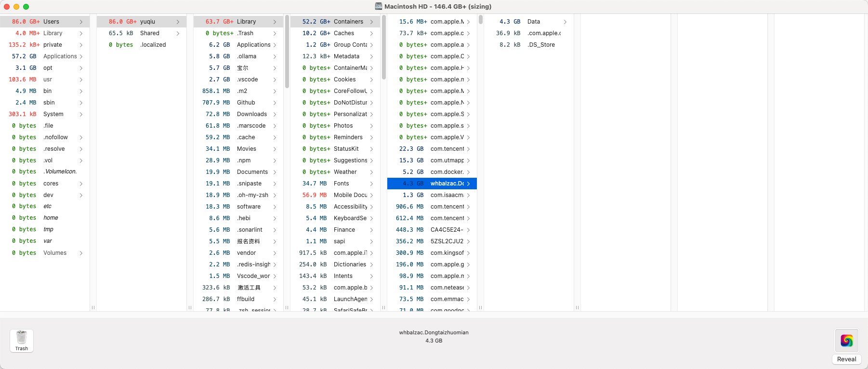Select the Fonts 34.7 MB row
Image resolution: width=868 pixels, height=369 pixels.
pos(335,184)
